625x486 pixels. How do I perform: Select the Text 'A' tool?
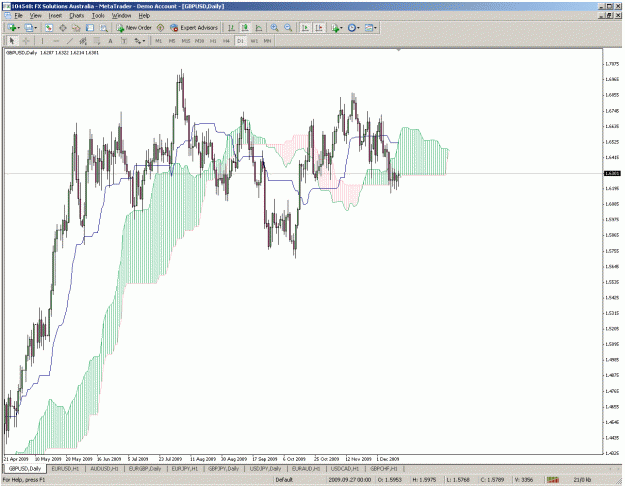[110, 41]
